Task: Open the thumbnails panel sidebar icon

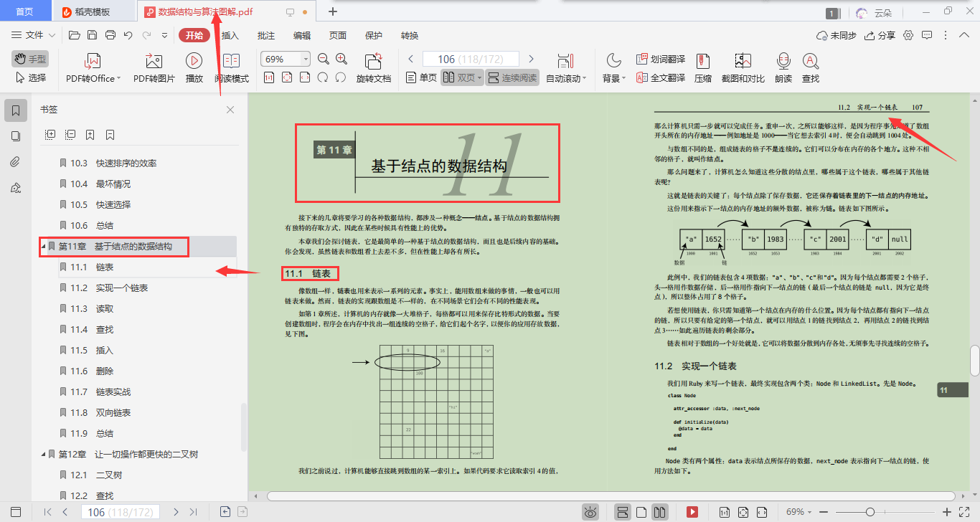Action: [15, 136]
